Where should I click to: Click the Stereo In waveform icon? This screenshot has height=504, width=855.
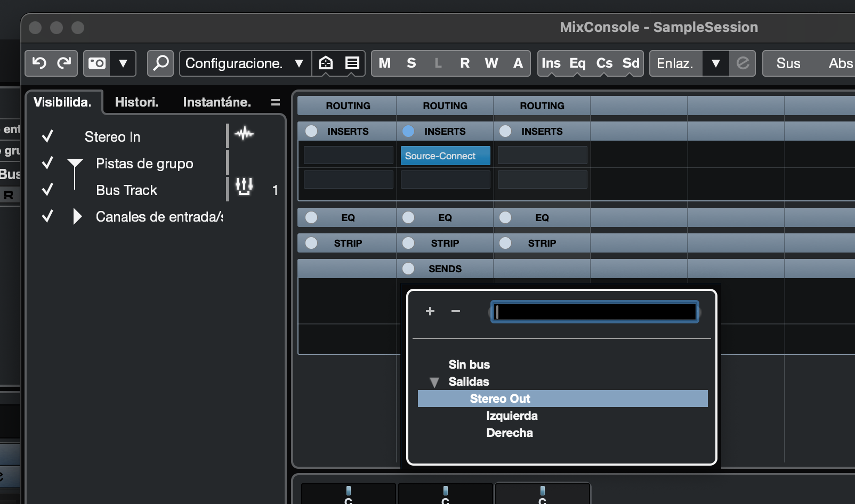point(244,133)
